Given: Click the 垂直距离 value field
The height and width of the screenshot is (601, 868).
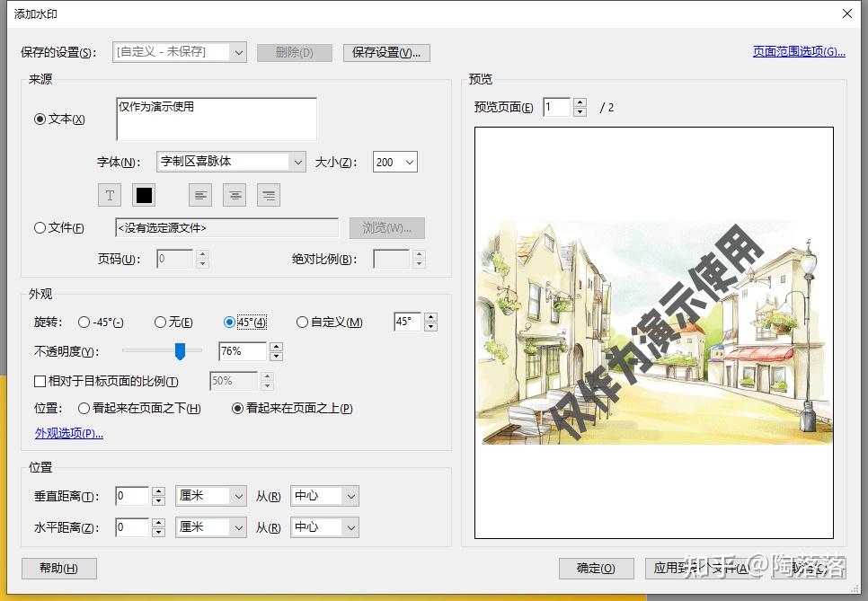Looking at the screenshot, I should pyautogui.click(x=132, y=496).
